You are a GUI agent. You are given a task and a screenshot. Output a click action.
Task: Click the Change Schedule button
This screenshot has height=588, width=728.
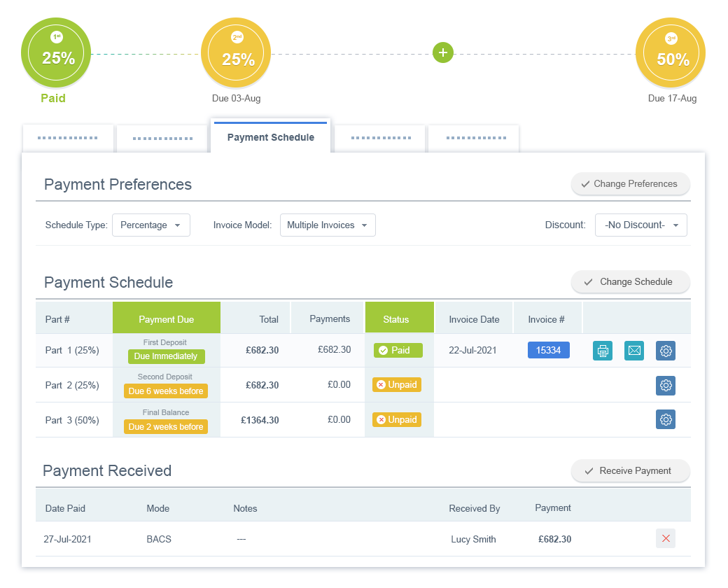point(630,281)
